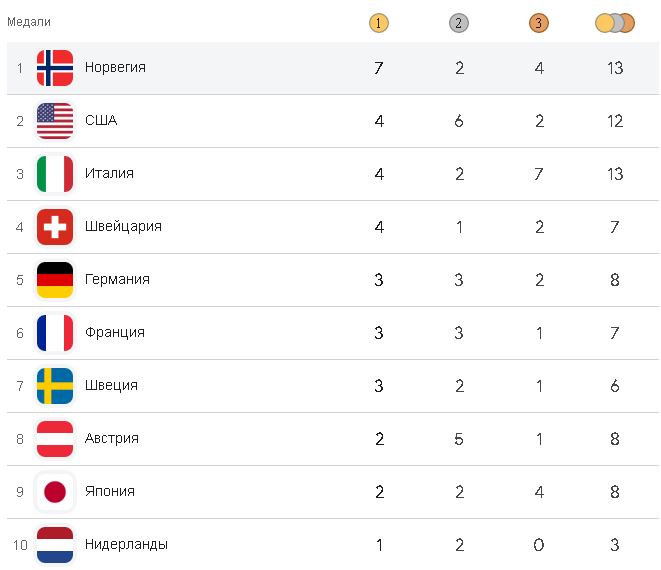Click the Sweden flag icon

coord(55,386)
